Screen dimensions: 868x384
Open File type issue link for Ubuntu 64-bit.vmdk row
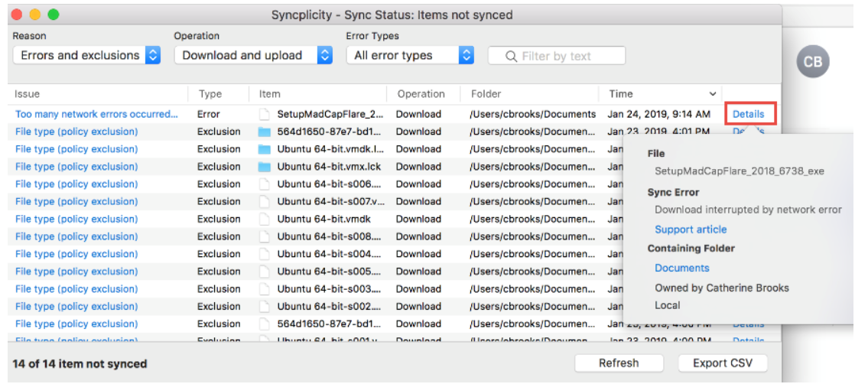pyautogui.click(x=76, y=219)
